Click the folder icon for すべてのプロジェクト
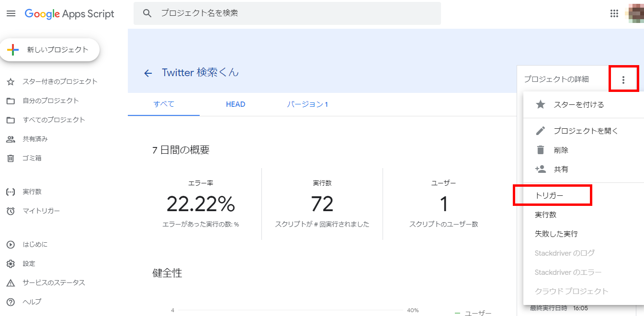Viewport: 644px width, 316px height. (11, 120)
